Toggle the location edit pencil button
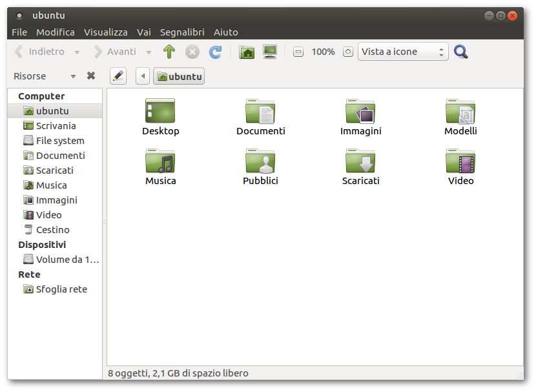 118,76
